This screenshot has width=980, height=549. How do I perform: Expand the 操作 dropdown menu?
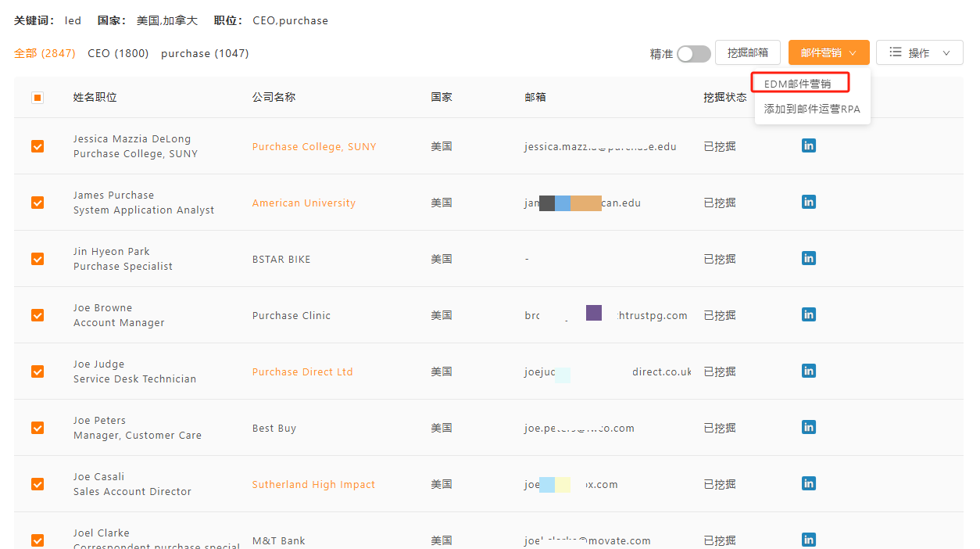(x=919, y=52)
